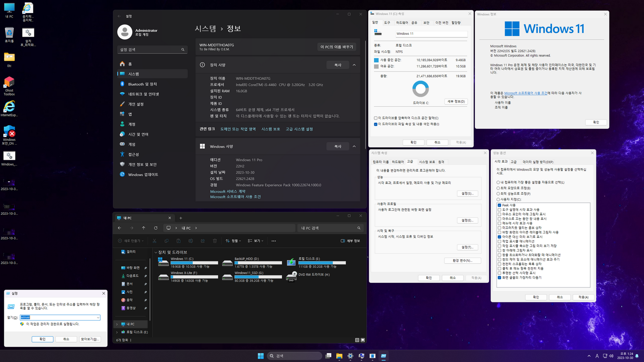Click the File Explorer icon on taskbar
The height and width of the screenshot is (362, 644).
339,356
